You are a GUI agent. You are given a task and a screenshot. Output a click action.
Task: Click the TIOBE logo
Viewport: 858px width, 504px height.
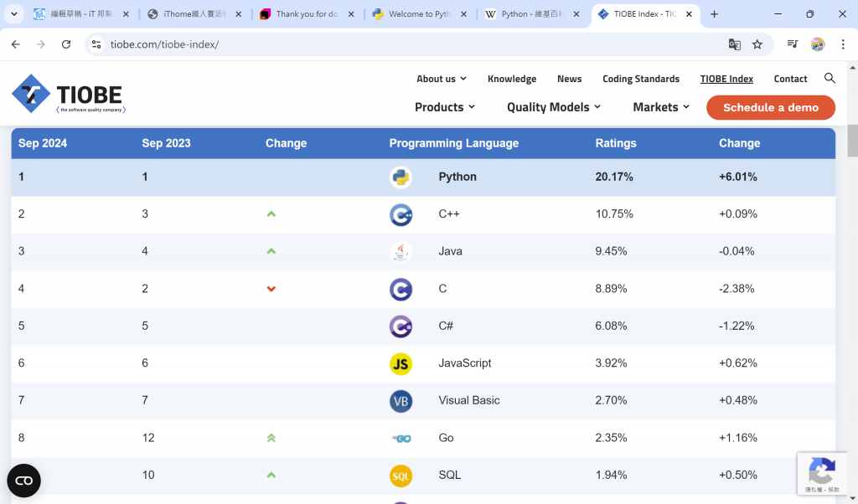click(x=68, y=94)
